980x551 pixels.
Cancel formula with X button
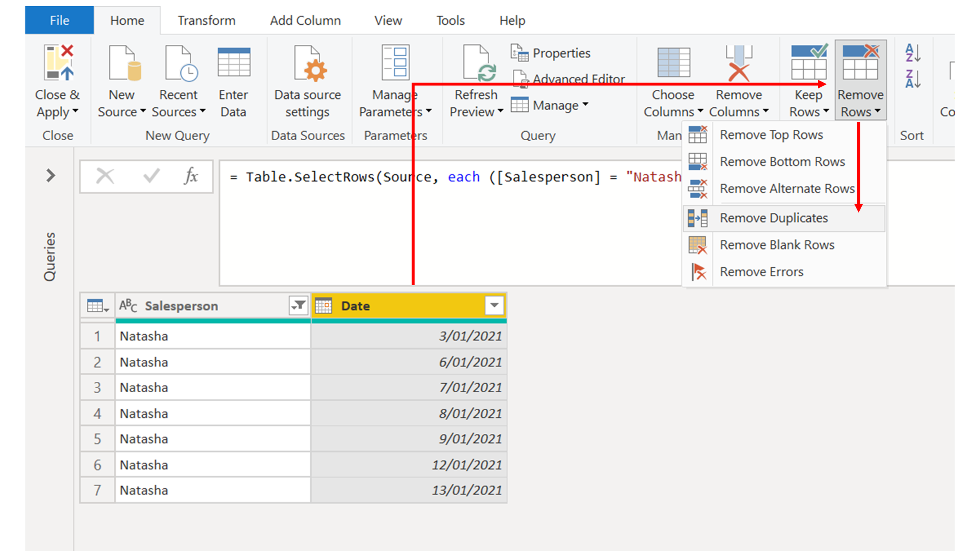tap(105, 176)
